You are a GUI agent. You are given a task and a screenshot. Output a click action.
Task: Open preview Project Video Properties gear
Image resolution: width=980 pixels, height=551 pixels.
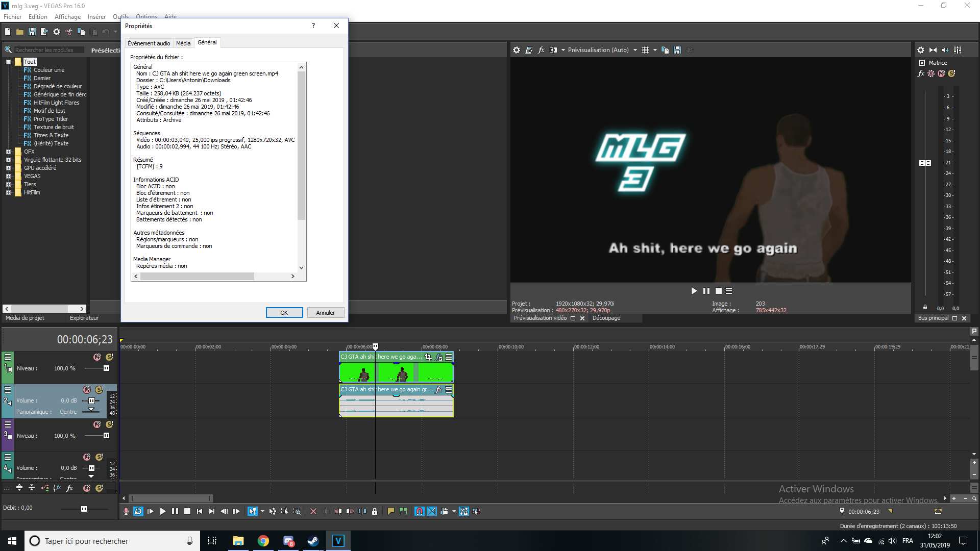(517, 50)
